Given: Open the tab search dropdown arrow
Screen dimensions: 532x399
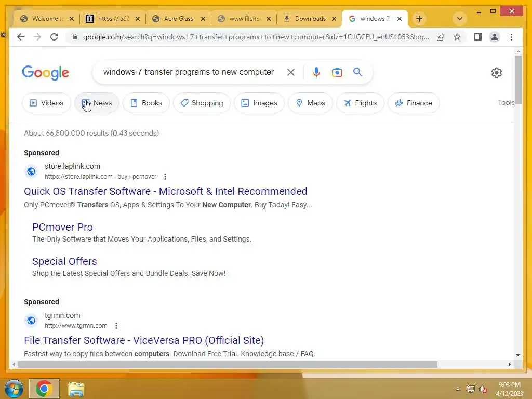Looking at the screenshot, I should coord(460,19).
